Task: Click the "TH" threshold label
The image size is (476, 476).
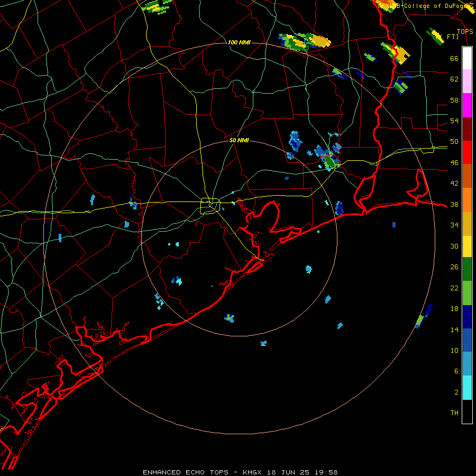Action: [454, 413]
